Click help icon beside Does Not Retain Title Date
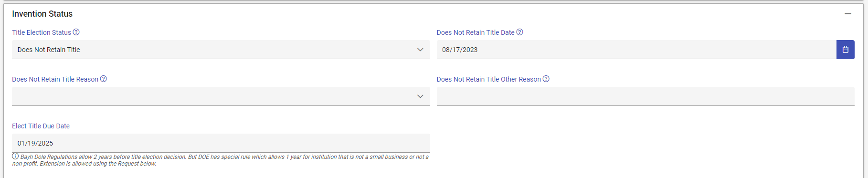This screenshot has height=178, width=868. coord(520,32)
